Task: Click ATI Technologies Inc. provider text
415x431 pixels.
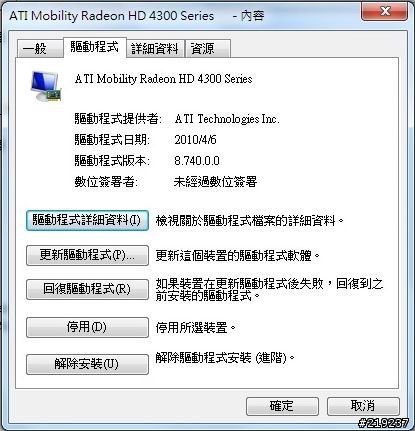Action: pos(227,119)
